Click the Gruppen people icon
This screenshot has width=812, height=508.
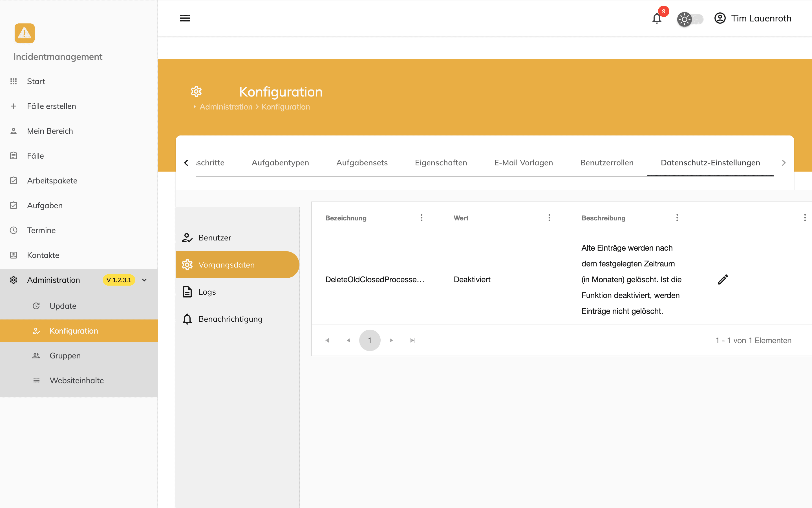pyautogui.click(x=36, y=356)
